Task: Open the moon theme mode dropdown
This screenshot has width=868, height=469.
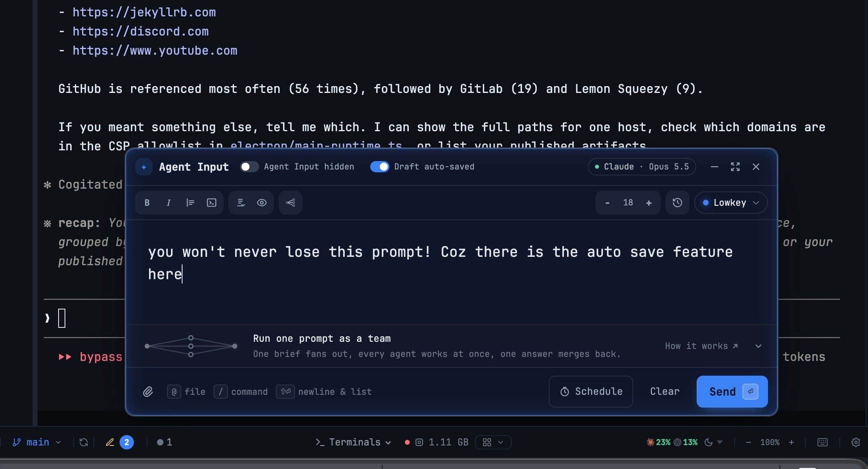Action: 713,442
